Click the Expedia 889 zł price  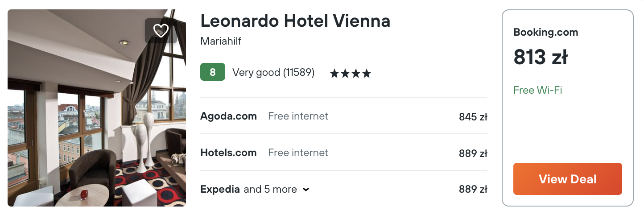[x=473, y=190]
